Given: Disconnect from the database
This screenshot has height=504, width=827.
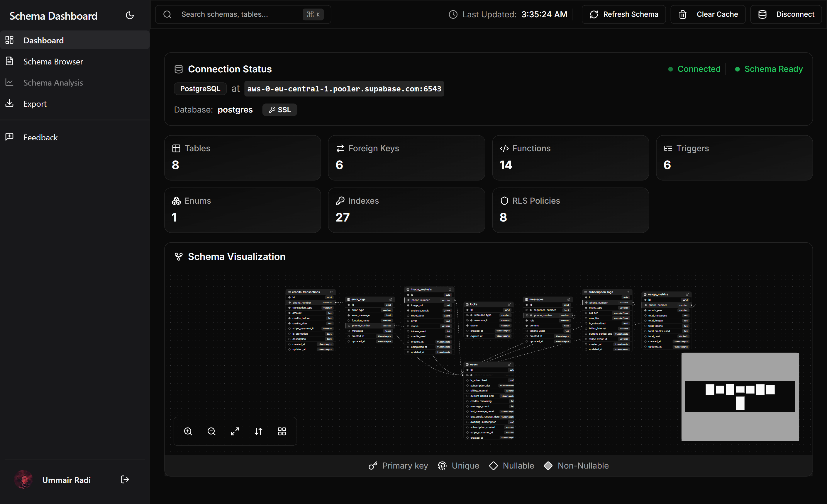Looking at the screenshot, I should (x=786, y=14).
